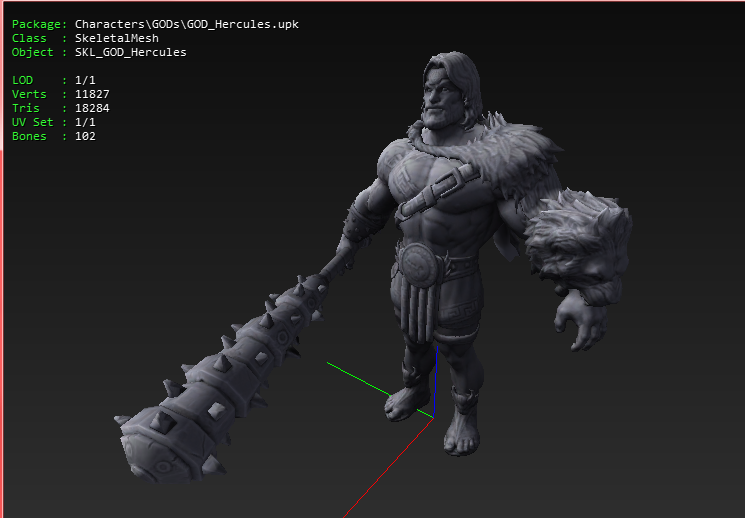Click the Verts count 11827
This screenshot has height=518, width=745.
click(92, 94)
